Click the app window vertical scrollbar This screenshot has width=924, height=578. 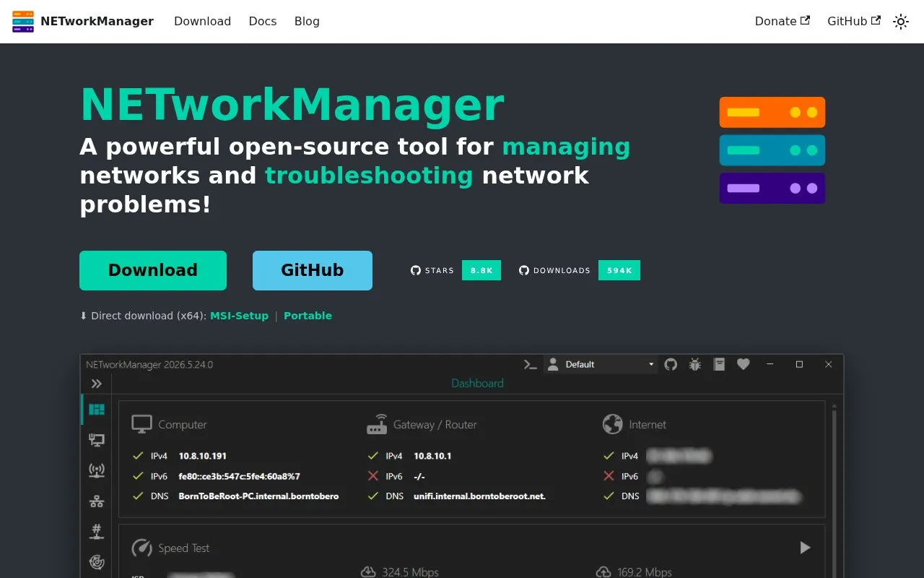[x=835, y=490]
